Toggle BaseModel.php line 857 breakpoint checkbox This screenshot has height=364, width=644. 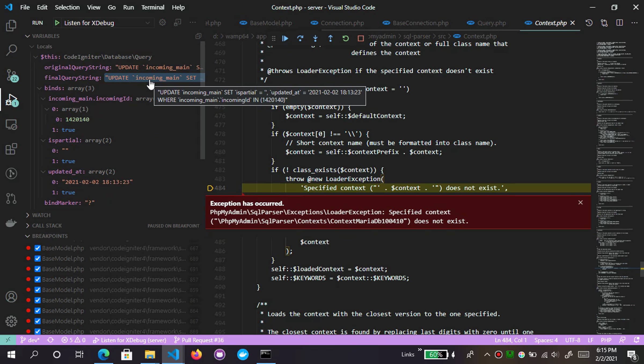38,279
